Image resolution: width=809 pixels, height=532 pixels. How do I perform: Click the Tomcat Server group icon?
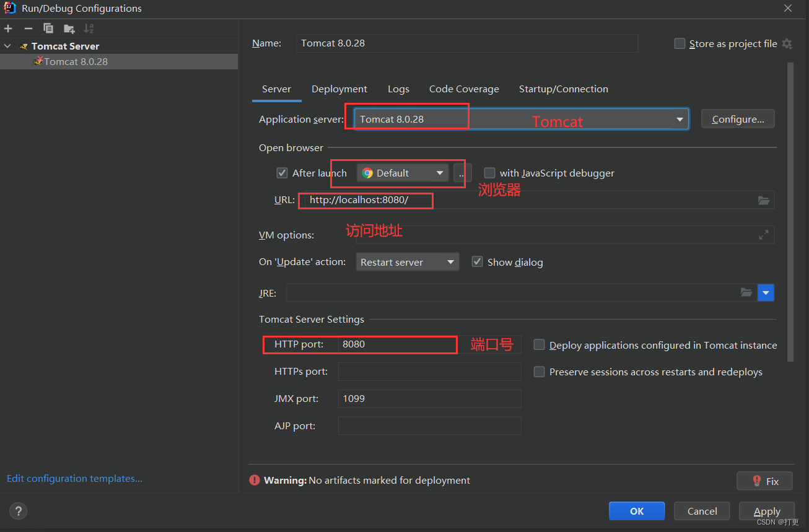coord(24,46)
